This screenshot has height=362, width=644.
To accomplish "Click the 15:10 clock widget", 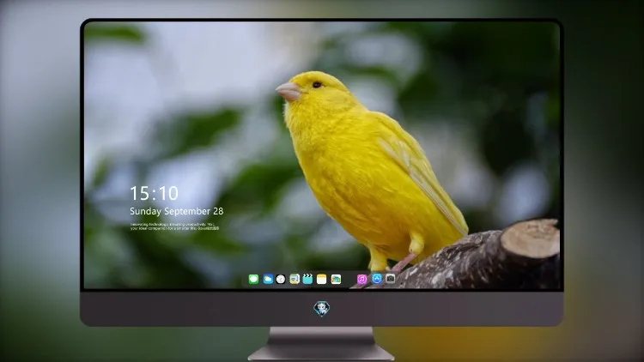I will [154, 193].
